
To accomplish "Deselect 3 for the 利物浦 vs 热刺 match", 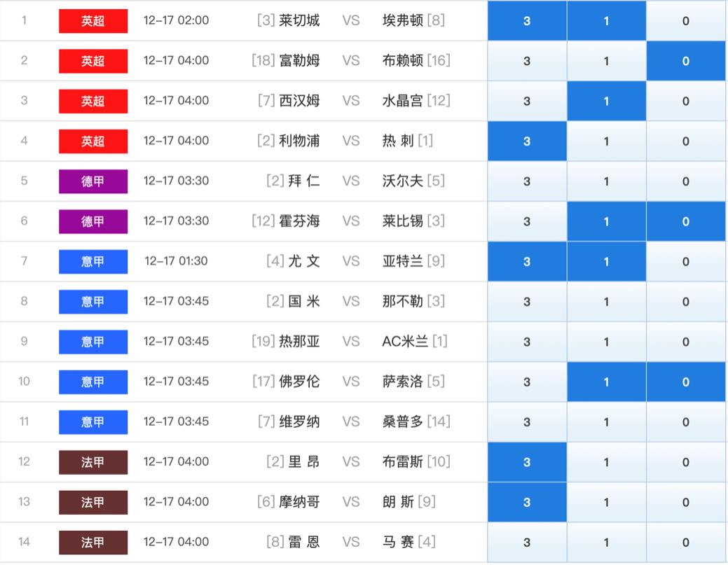I will coord(527,141).
